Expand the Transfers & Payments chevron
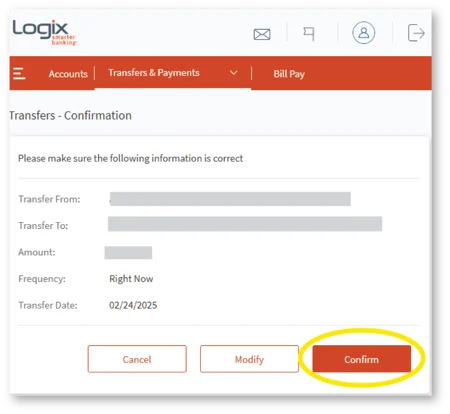 (234, 73)
